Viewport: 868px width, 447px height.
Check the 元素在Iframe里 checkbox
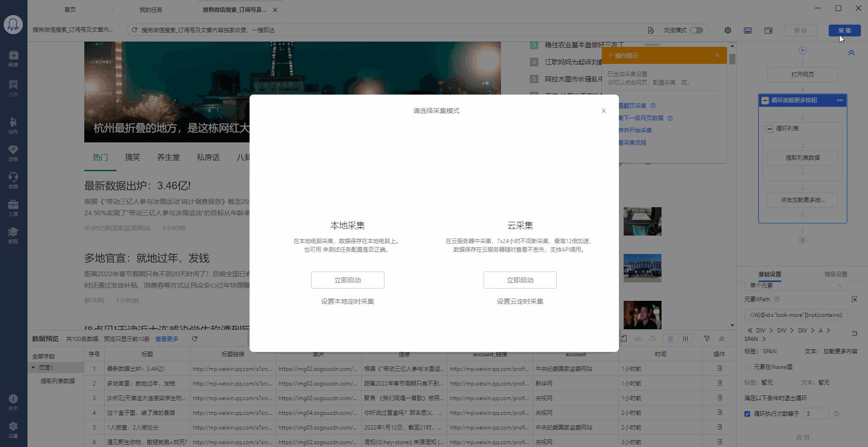[747, 367]
